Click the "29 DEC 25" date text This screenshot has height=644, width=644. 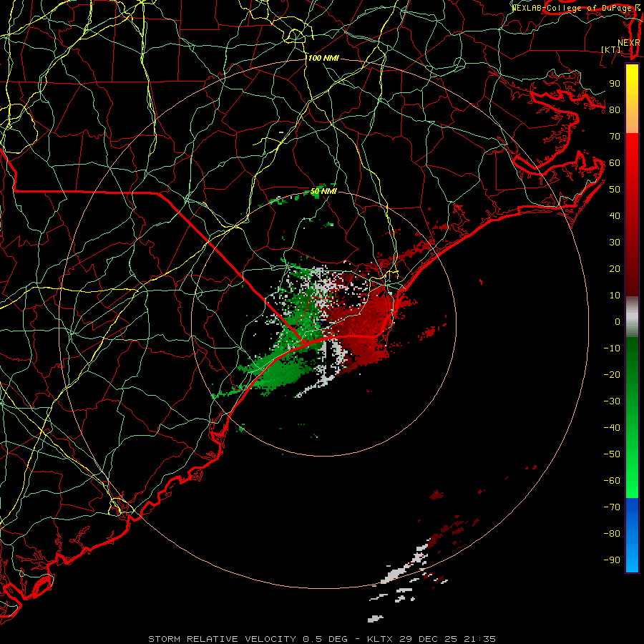(429, 639)
